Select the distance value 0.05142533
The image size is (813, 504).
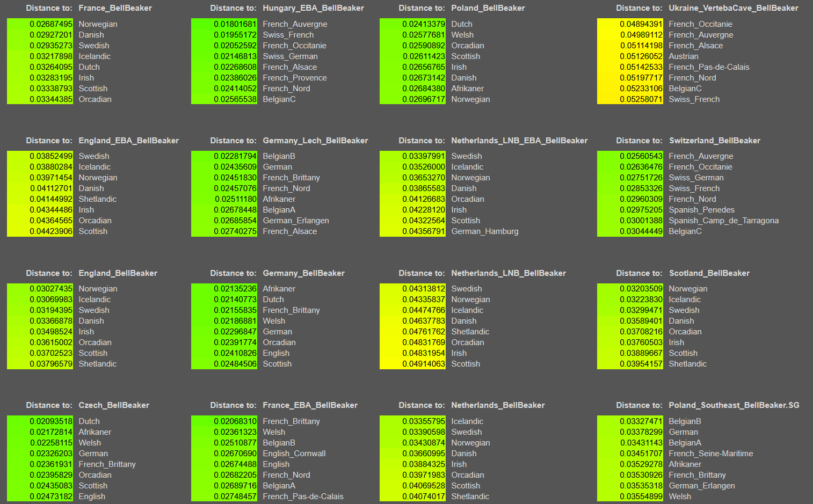tap(641, 67)
